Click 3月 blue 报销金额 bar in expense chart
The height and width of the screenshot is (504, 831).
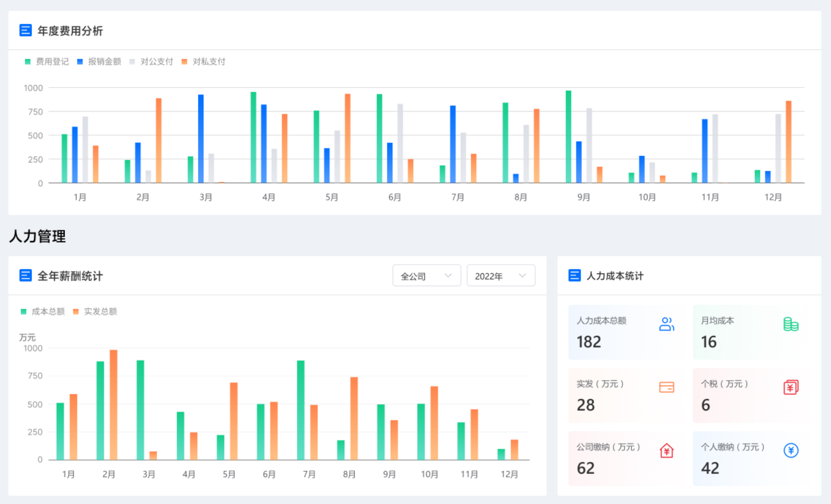201,139
